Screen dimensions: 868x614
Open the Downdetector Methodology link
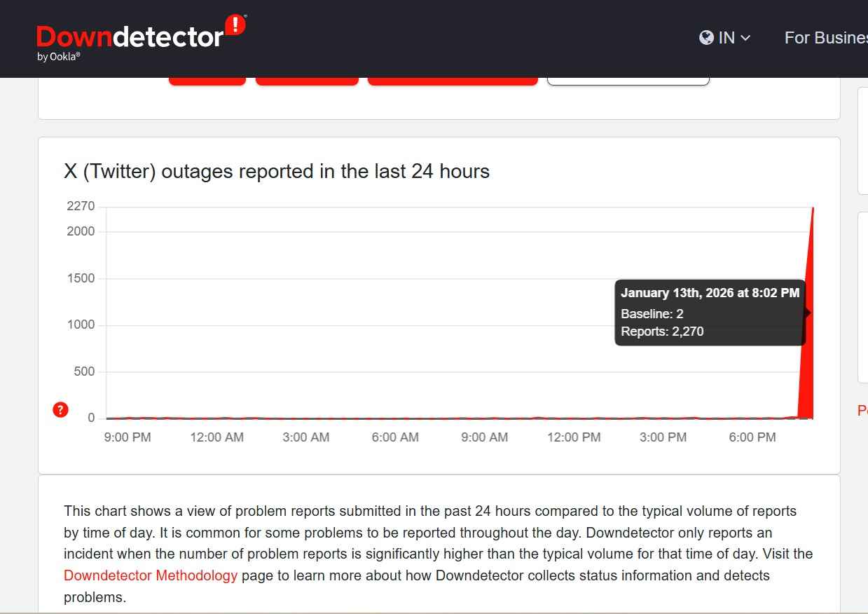tap(151, 575)
